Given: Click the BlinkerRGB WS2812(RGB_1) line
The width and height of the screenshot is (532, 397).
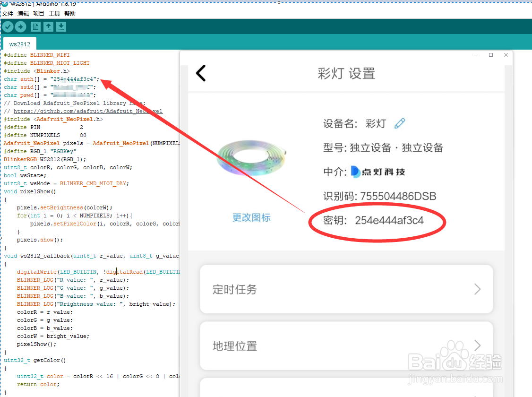Looking at the screenshot, I should coord(45,159).
